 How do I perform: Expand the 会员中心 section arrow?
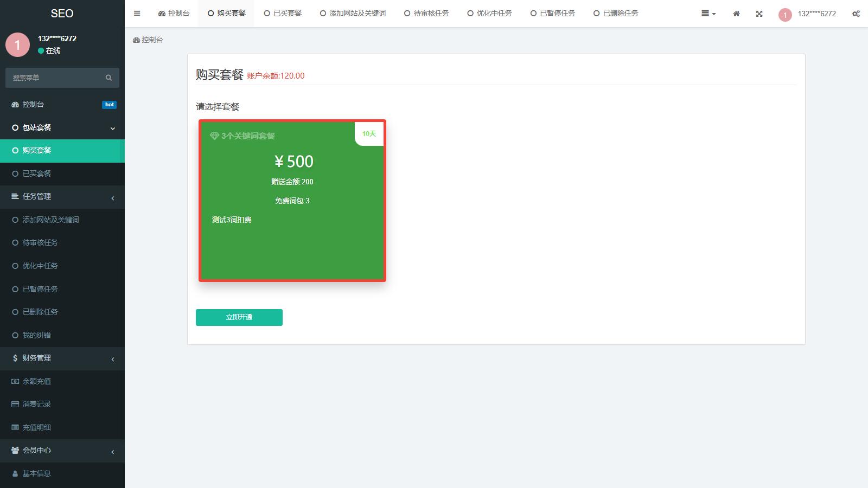pyautogui.click(x=113, y=452)
